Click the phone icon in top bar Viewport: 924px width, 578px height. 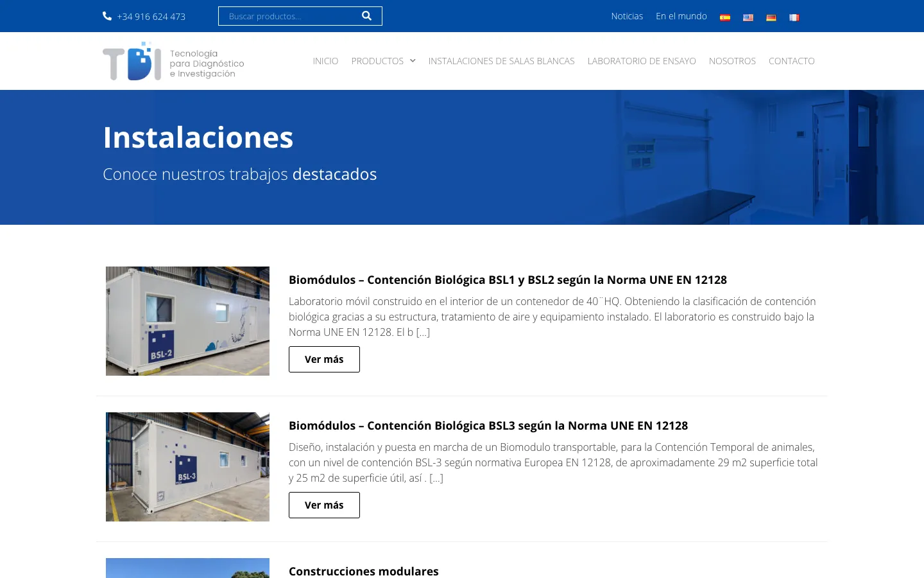[107, 16]
